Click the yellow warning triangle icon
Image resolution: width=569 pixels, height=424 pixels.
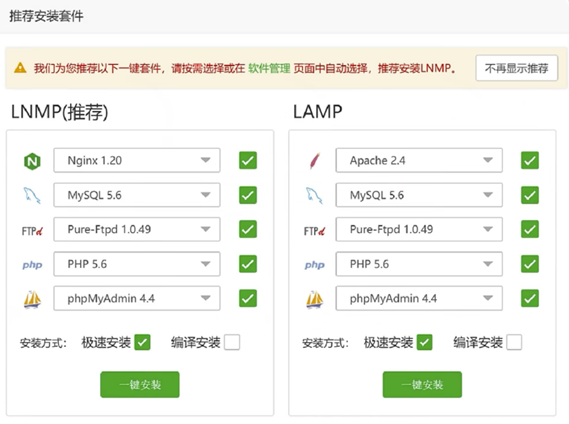click(x=20, y=68)
